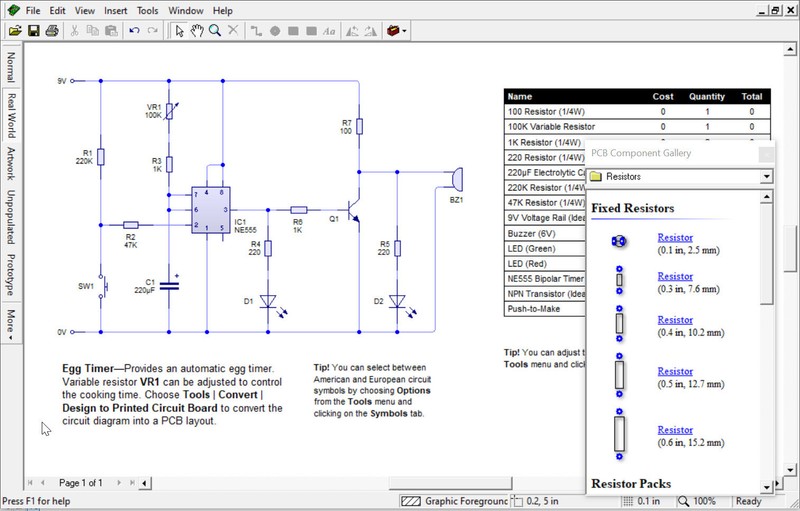This screenshot has height=511, width=800.
Task: Open the Help menu
Action: (222, 10)
